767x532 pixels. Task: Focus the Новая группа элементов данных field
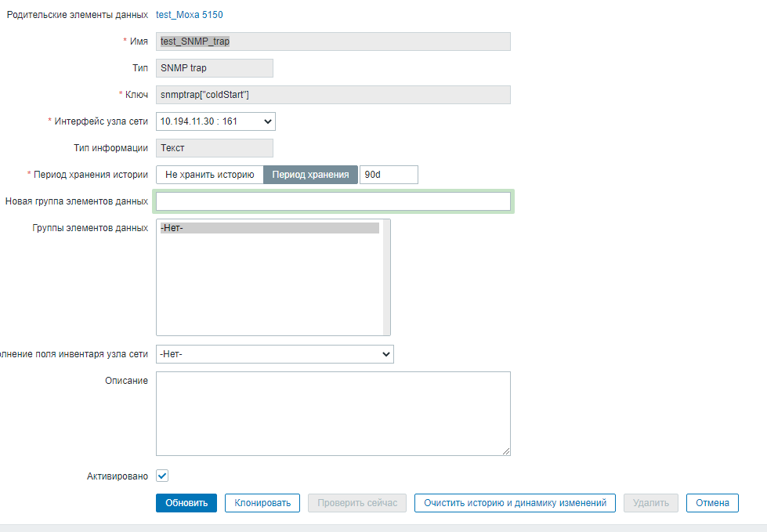coord(333,201)
